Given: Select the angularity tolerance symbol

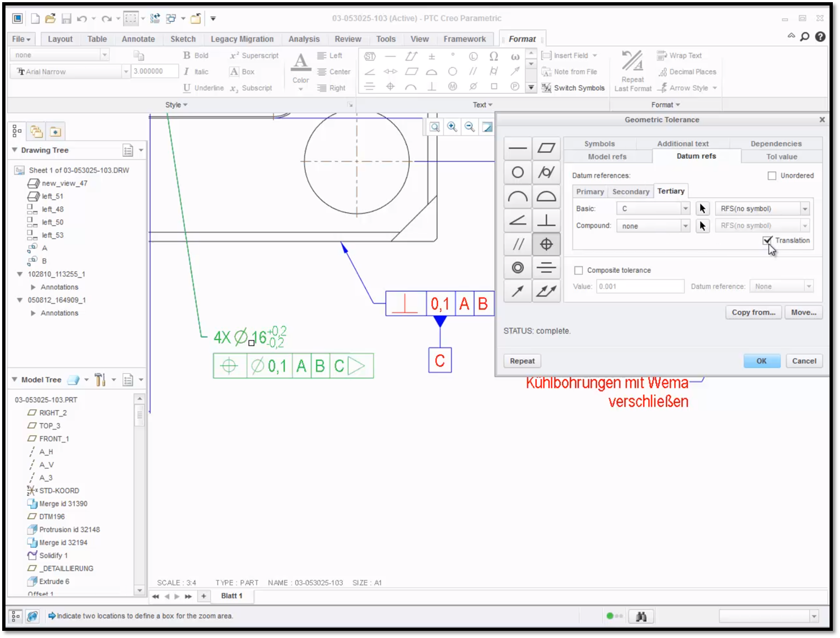Looking at the screenshot, I should click(518, 220).
